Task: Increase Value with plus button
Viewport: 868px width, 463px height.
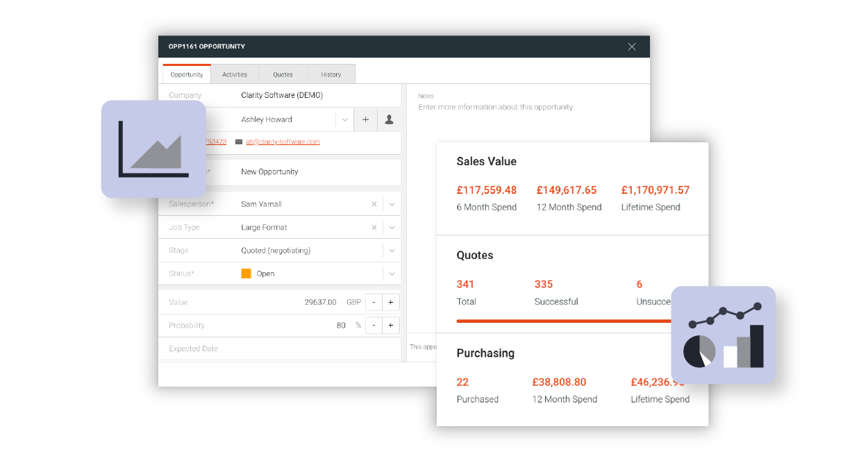Action: 391,302
